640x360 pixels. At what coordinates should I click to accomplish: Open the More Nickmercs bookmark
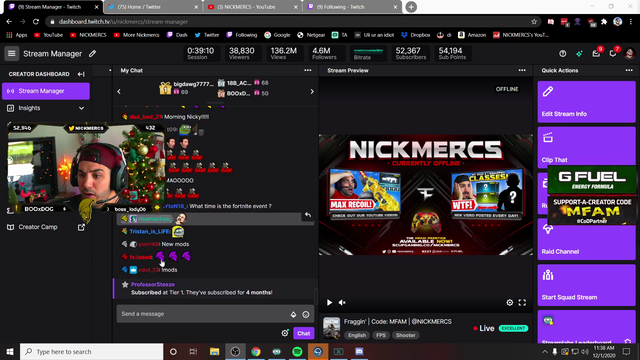136,35
